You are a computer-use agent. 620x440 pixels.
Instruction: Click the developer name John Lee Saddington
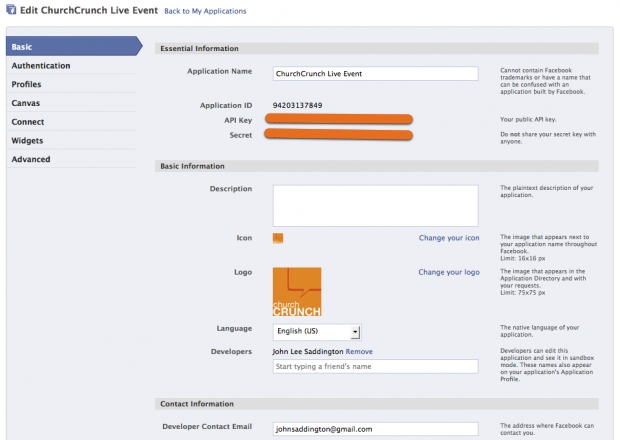tap(308, 351)
